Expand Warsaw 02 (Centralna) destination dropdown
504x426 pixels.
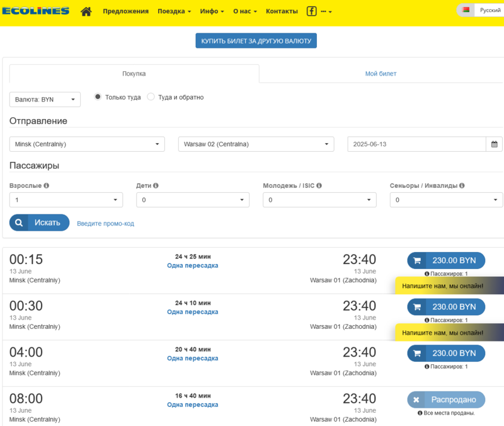[256, 144]
